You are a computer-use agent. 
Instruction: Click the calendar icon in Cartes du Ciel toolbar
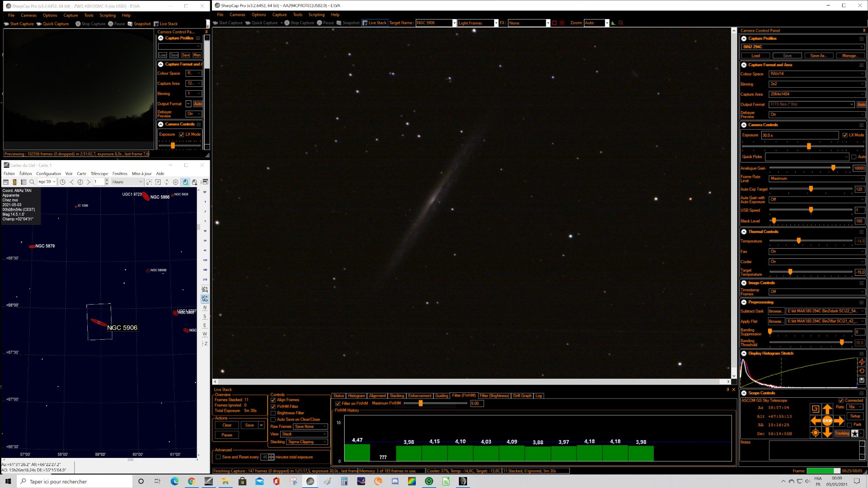coord(6,182)
